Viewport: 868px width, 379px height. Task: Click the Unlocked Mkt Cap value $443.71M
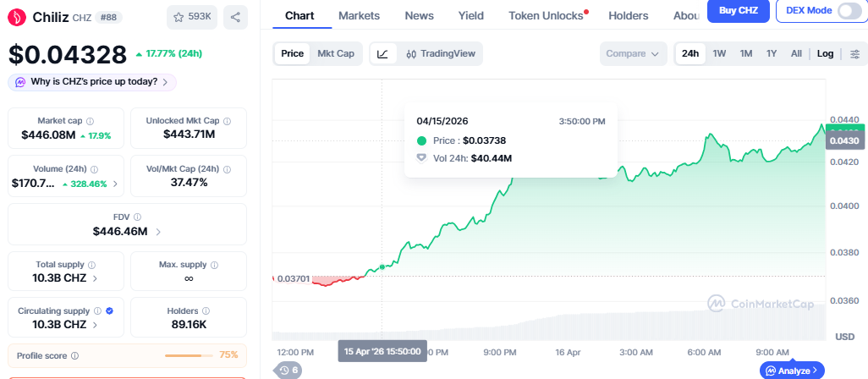point(189,135)
